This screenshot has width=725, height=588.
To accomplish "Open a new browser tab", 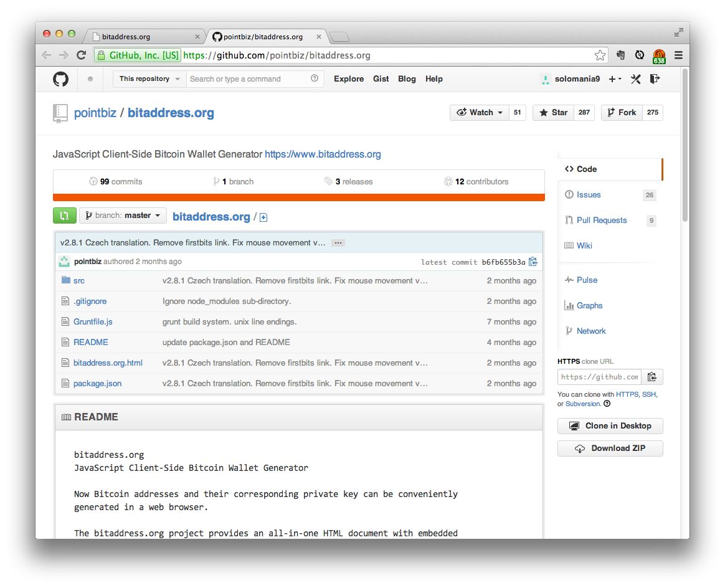I will [x=340, y=37].
